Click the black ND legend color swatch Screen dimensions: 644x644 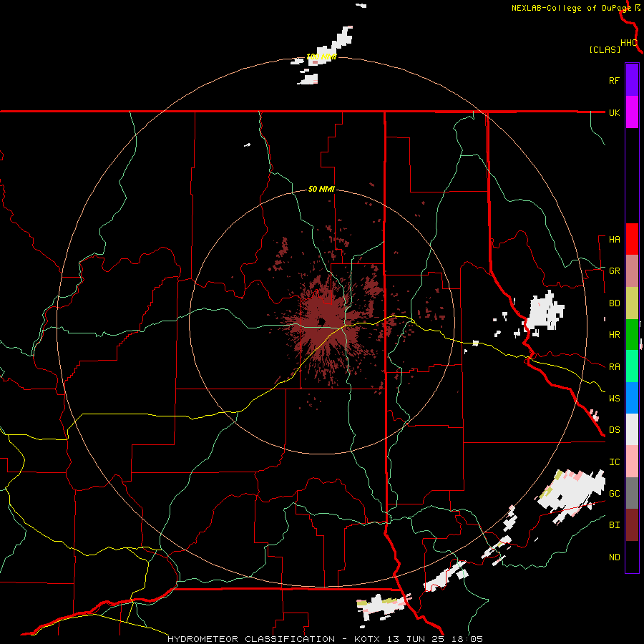632,557
